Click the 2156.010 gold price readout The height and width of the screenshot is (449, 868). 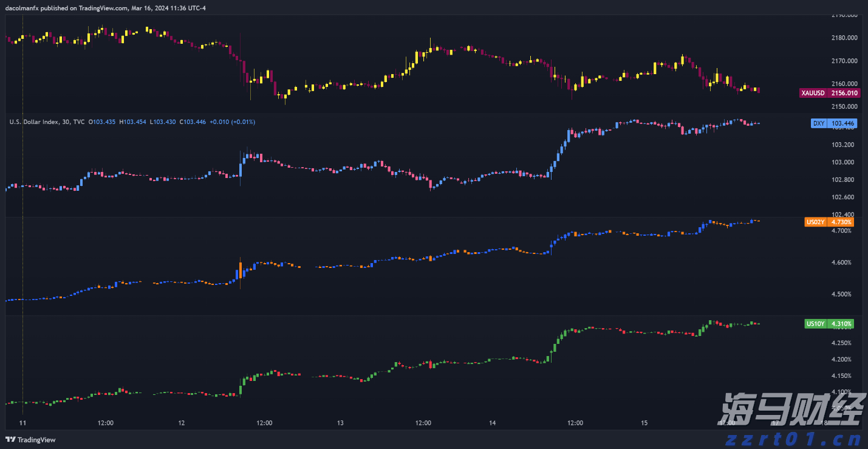coord(844,93)
